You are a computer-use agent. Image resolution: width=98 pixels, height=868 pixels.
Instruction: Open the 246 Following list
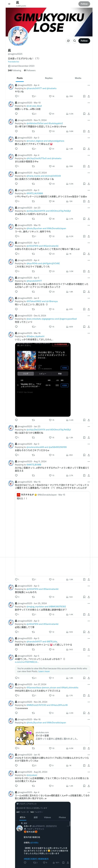15,70
